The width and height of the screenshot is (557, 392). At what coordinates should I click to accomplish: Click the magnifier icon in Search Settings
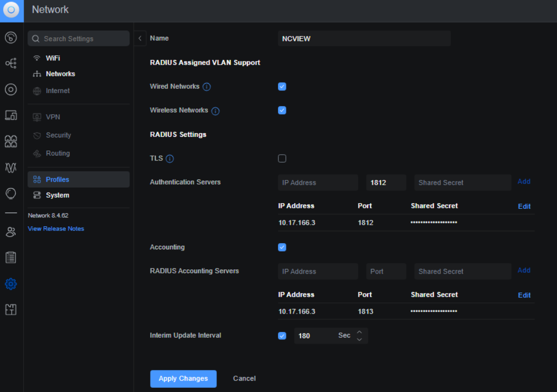tap(36, 39)
